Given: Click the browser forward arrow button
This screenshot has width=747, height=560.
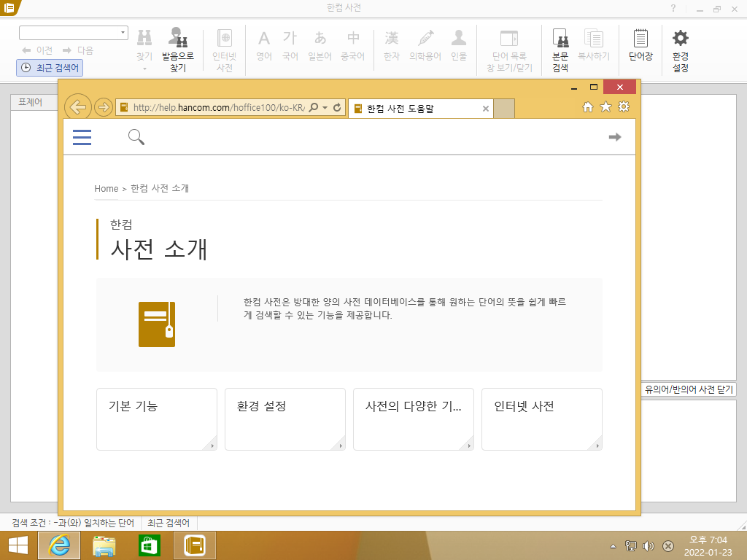Looking at the screenshot, I should (104, 107).
